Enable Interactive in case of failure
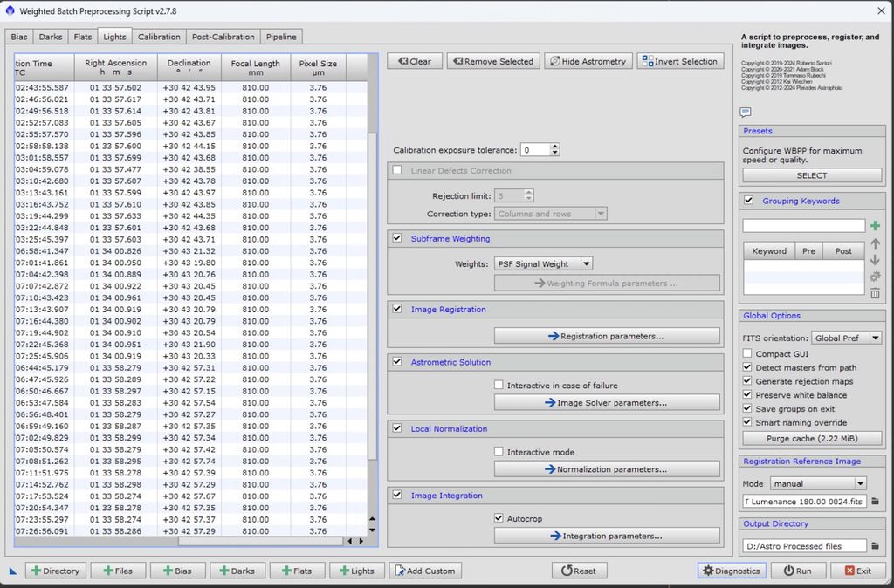Screen dimensions: 894x588 (499, 385)
